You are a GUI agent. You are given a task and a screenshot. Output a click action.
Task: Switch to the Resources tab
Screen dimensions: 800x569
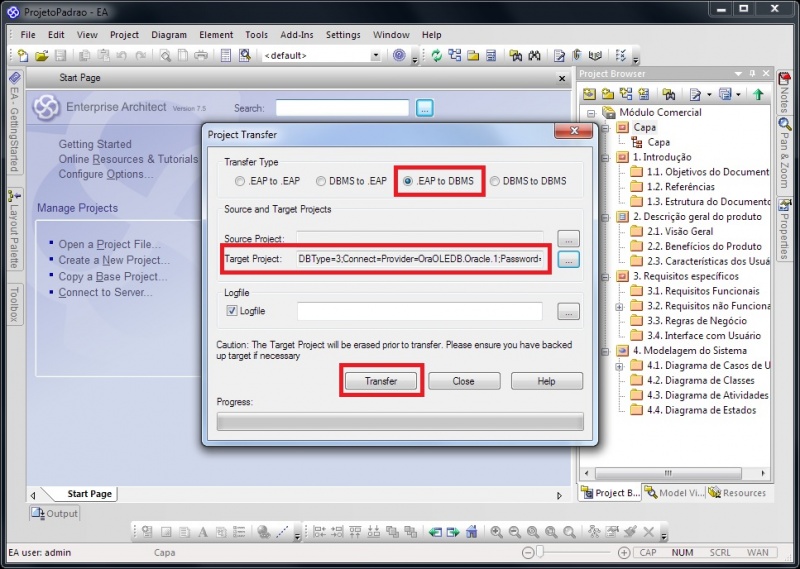click(737, 492)
